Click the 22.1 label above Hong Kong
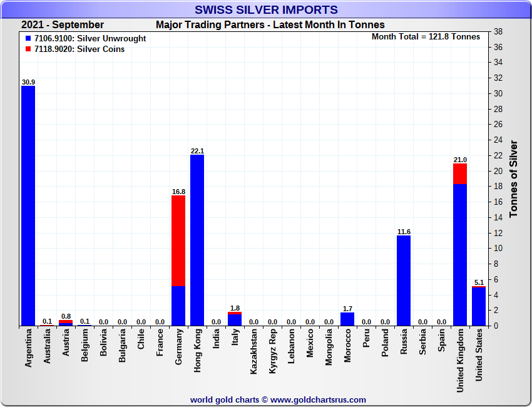 coord(197,151)
